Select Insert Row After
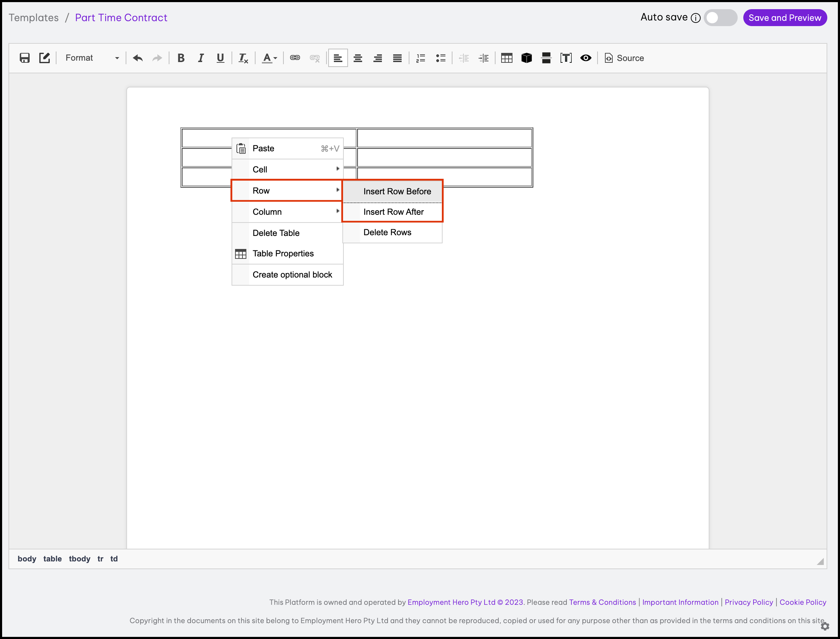Image resolution: width=840 pixels, height=639 pixels. pyautogui.click(x=393, y=212)
